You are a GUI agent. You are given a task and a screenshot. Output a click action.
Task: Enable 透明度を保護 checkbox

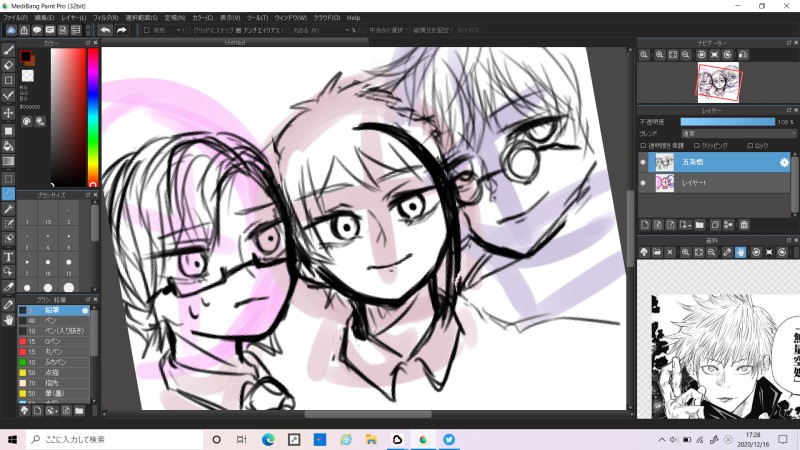pyautogui.click(x=643, y=146)
